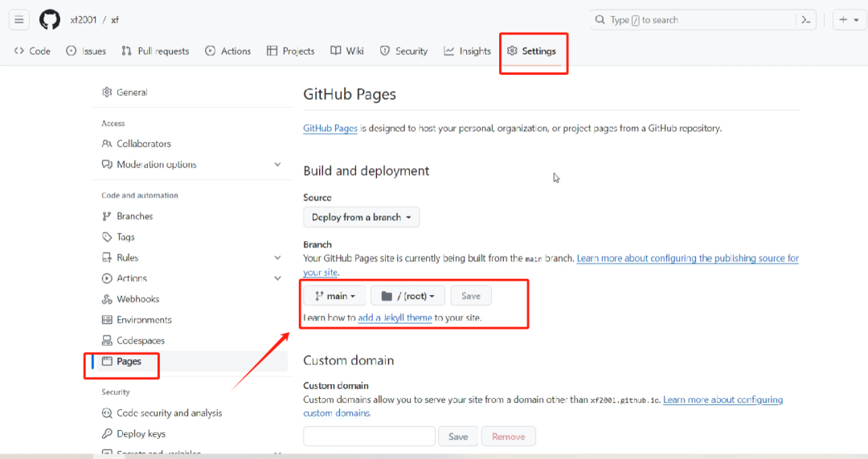
Task: Click the GitHub Octocat logo
Action: [x=50, y=20]
